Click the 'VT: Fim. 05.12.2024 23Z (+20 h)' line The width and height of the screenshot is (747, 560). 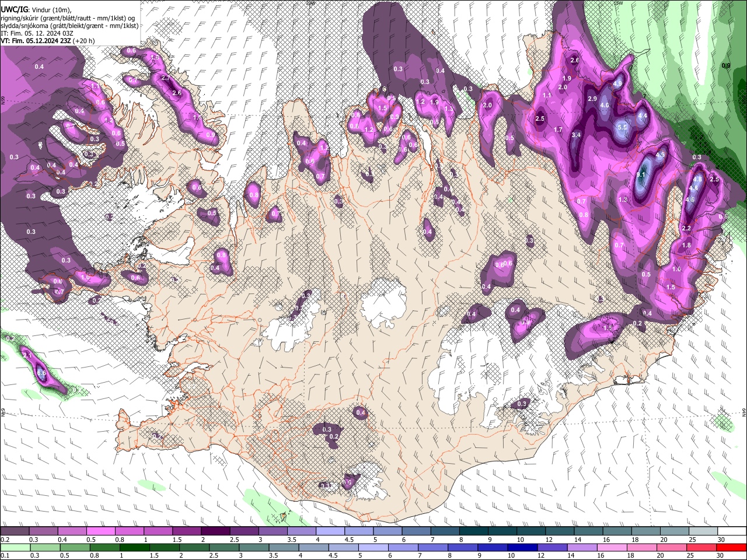click(48, 41)
